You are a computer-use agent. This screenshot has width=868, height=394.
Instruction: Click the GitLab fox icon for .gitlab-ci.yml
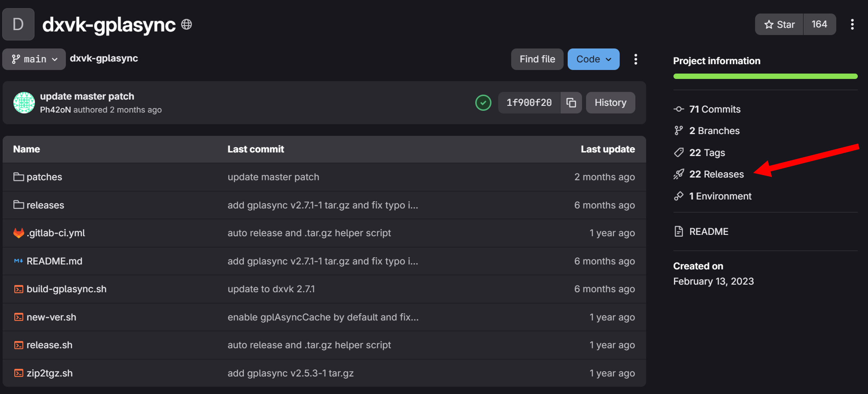coord(19,233)
